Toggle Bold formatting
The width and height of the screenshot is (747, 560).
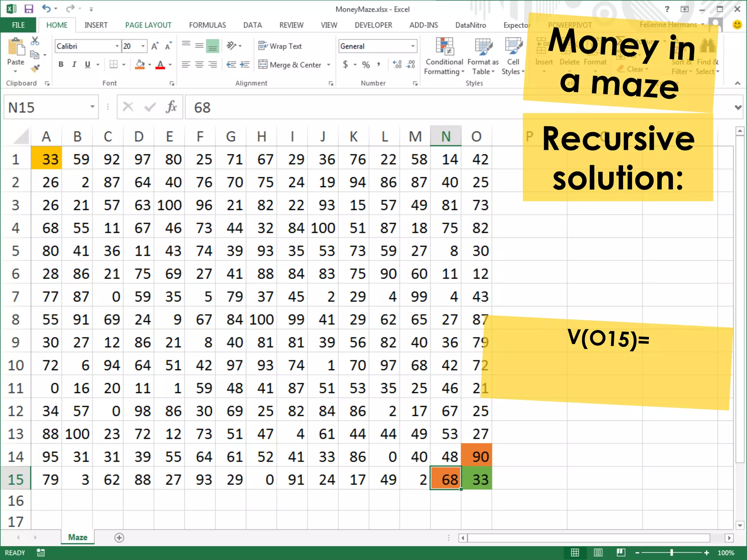pyautogui.click(x=61, y=65)
